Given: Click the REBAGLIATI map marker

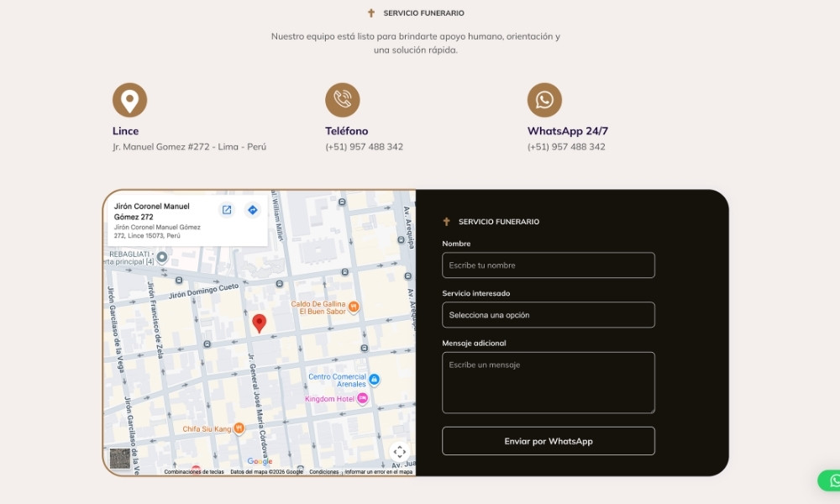Looking at the screenshot, I should 162,258.
